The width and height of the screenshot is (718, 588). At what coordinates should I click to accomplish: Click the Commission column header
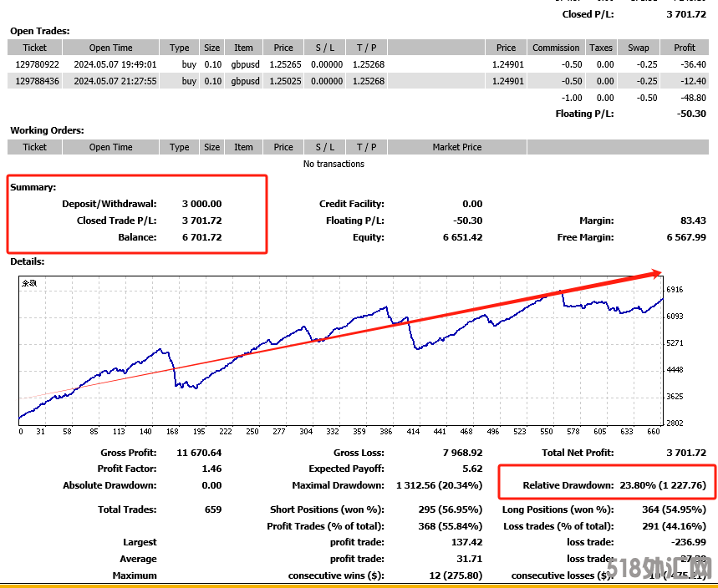tap(556, 48)
